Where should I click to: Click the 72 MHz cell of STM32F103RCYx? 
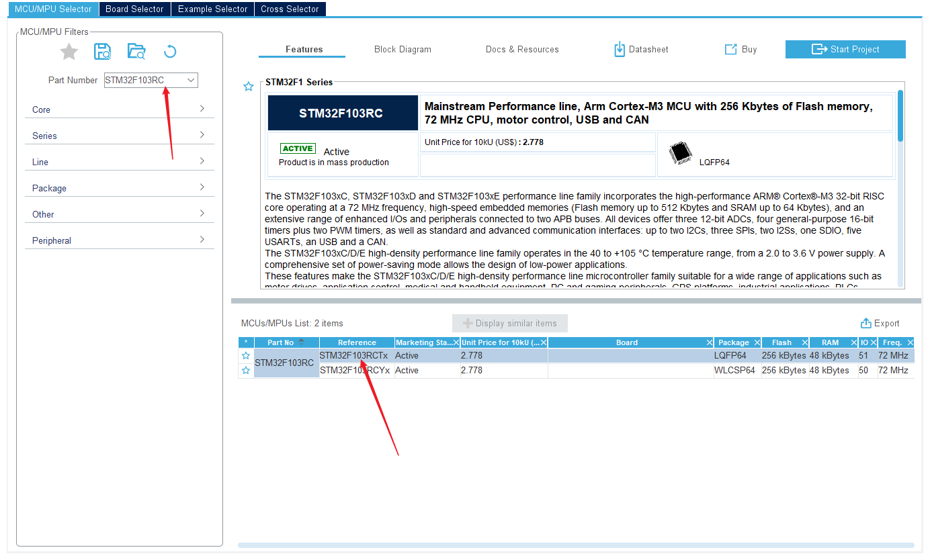coord(895,370)
